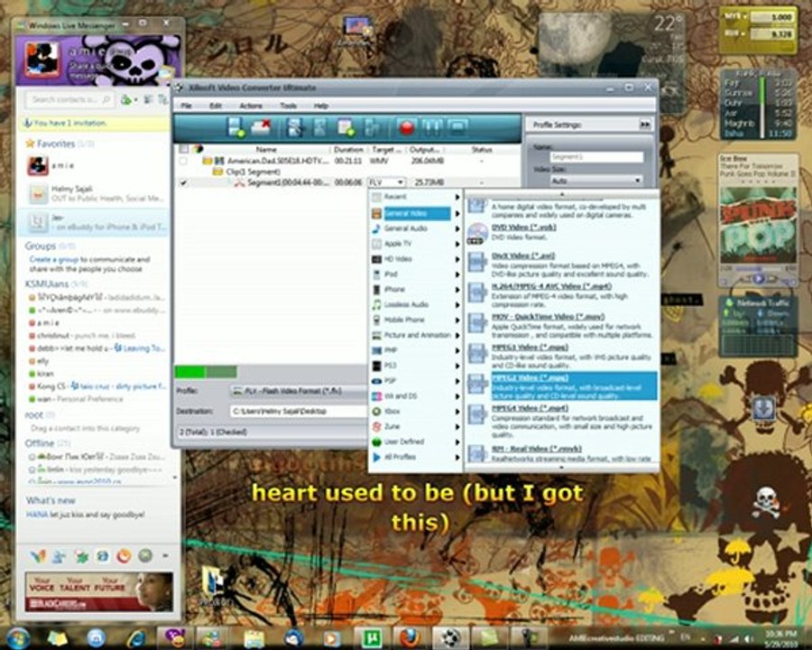The image size is (812, 650).
Task: Choose MOV - QuickTime Video format
Action: click(562, 326)
